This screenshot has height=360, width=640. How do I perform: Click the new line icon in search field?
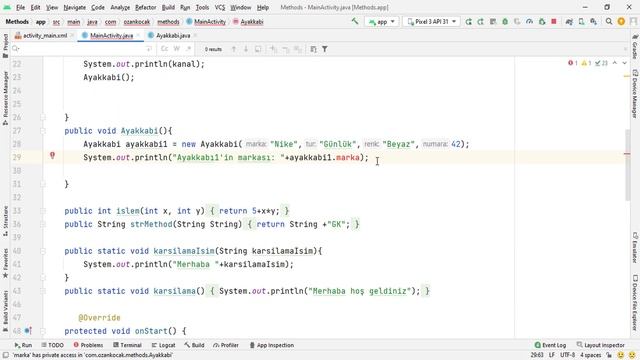click(149, 49)
